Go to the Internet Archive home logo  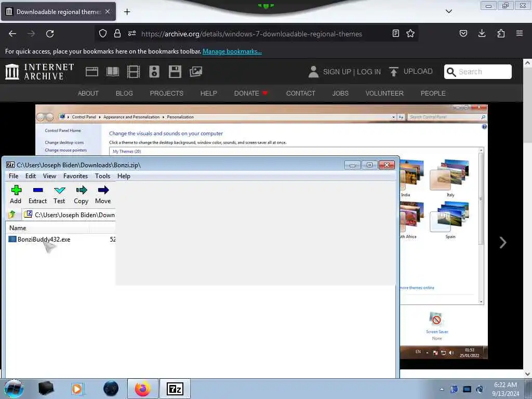[39, 72]
